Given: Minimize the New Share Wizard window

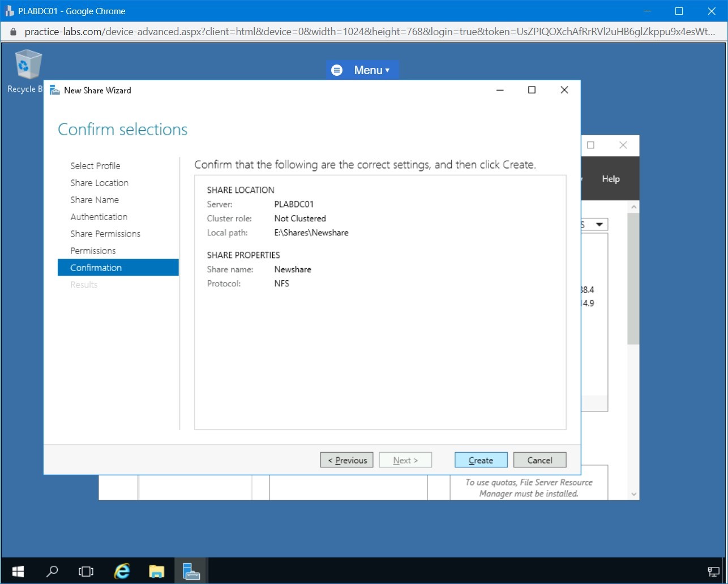Looking at the screenshot, I should click(499, 90).
